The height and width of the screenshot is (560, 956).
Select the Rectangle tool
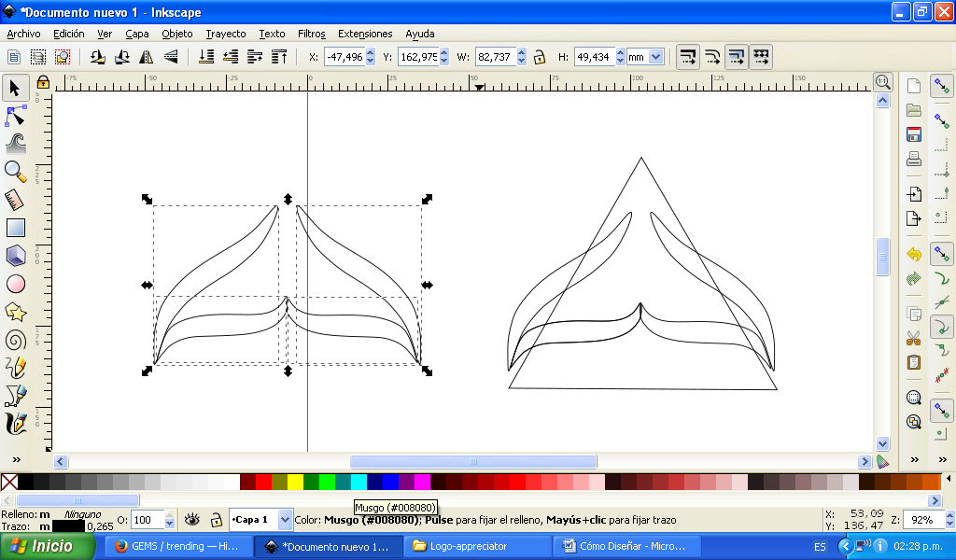(x=15, y=228)
